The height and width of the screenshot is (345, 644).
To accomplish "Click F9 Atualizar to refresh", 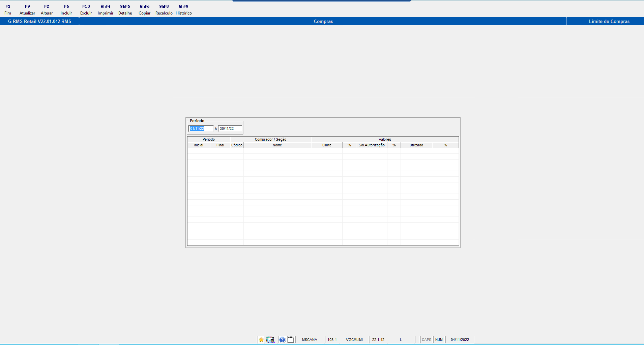I will [27, 10].
